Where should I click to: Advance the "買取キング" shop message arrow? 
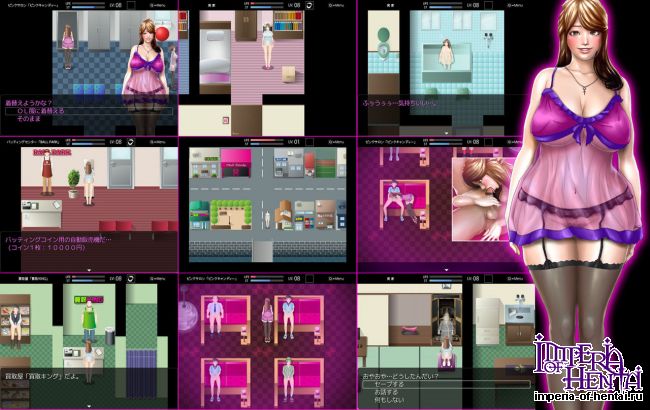coord(89,406)
